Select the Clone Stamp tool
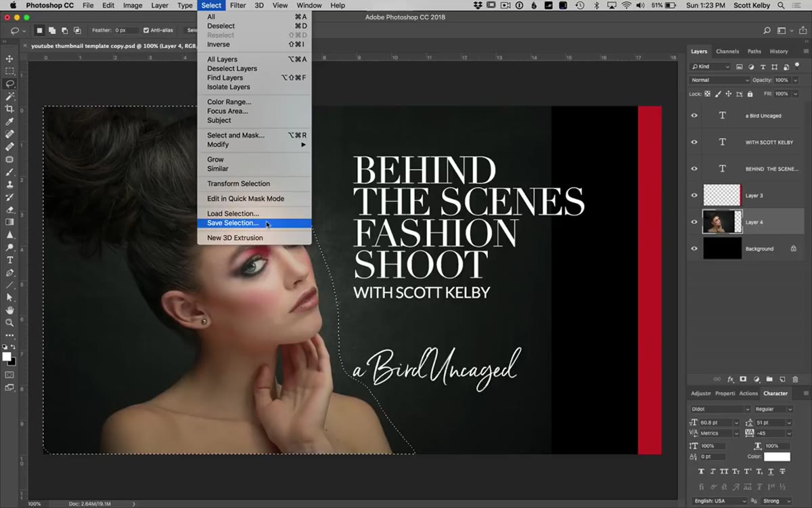The width and height of the screenshot is (812, 508). [x=9, y=184]
